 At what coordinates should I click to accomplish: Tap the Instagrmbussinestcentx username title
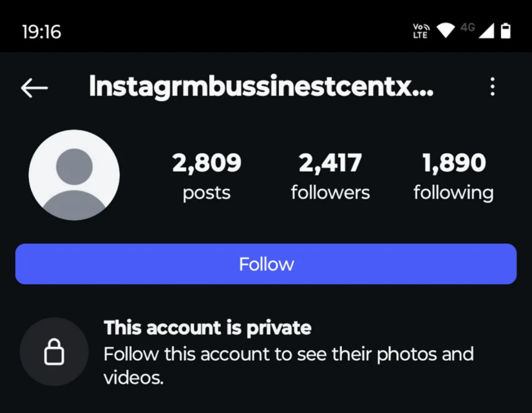(261, 87)
